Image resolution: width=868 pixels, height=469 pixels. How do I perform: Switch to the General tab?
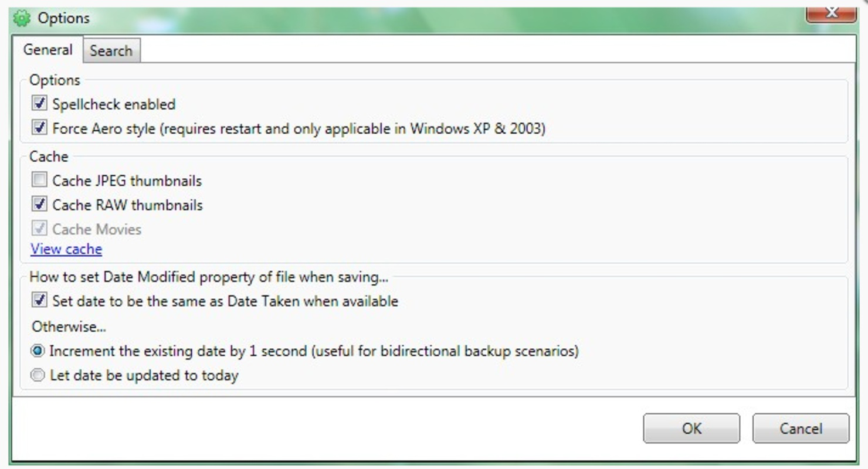[48, 50]
